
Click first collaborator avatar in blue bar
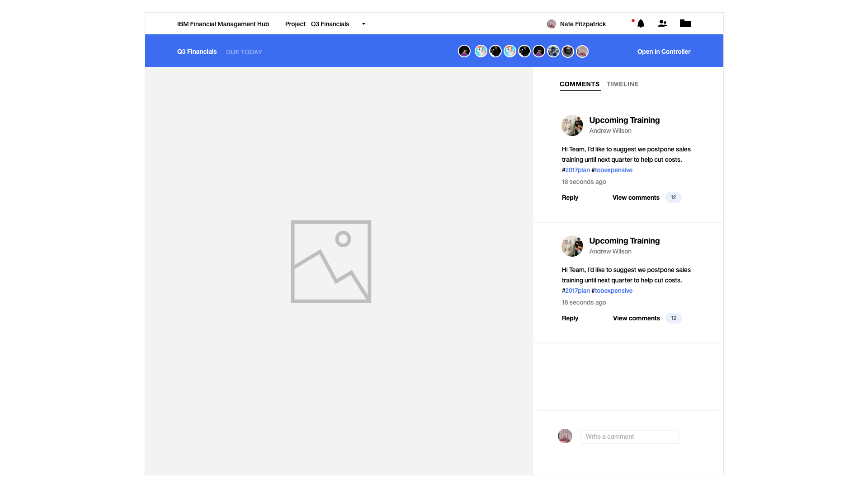click(464, 51)
